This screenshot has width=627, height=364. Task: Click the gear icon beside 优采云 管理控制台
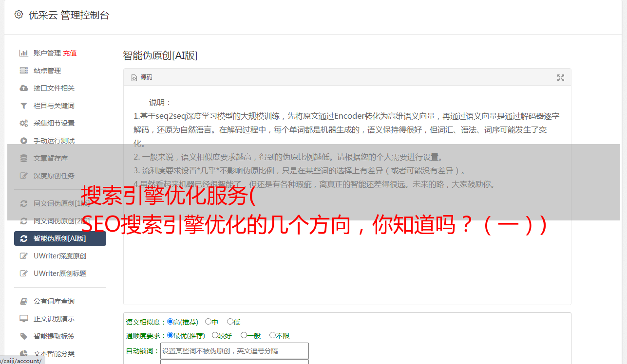pyautogui.click(x=19, y=15)
